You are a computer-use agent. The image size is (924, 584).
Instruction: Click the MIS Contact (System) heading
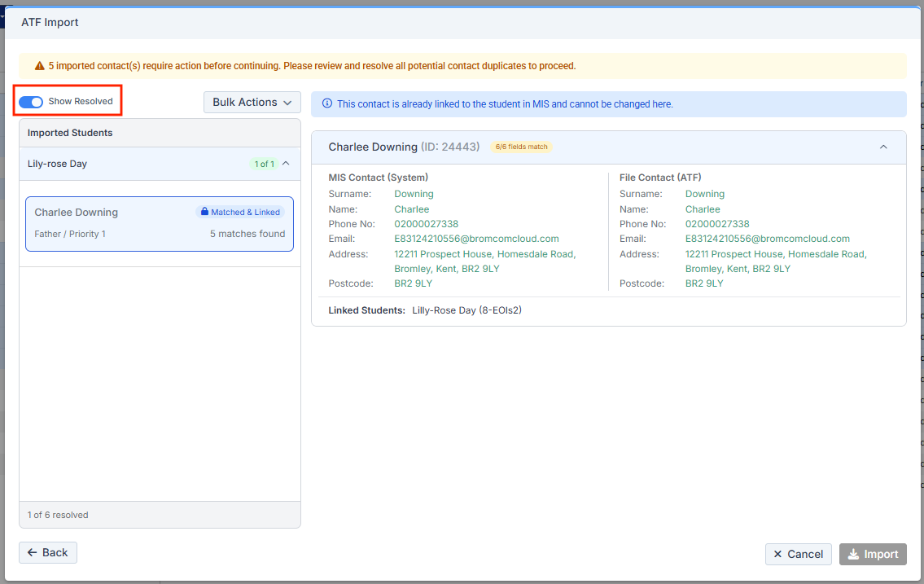[x=379, y=178]
